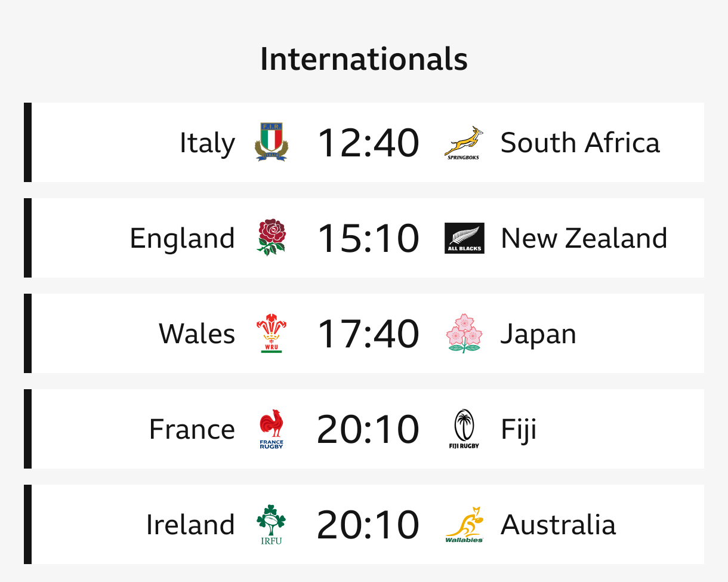Click the Fiji Rugby palm logo
The width and height of the screenshot is (728, 582).
(x=464, y=429)
